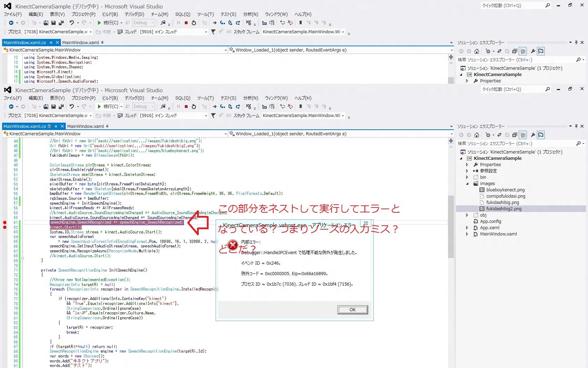Viewport: 588px width, 368px height.
Task: Toggle auto-hide pin on lower Solution Explorer
Action: 576,126
